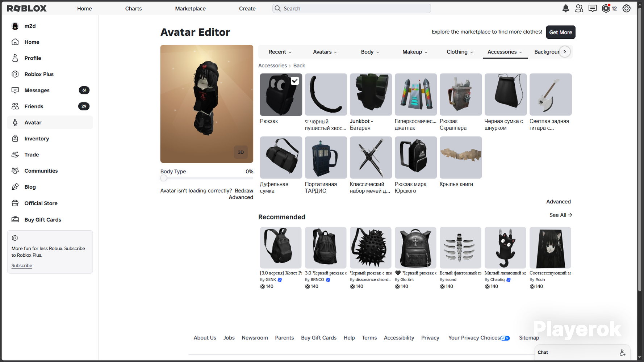Click the Roblox Plus icon in sidebar
This screenshot has height=362, width=644.
tap(15, 74)
